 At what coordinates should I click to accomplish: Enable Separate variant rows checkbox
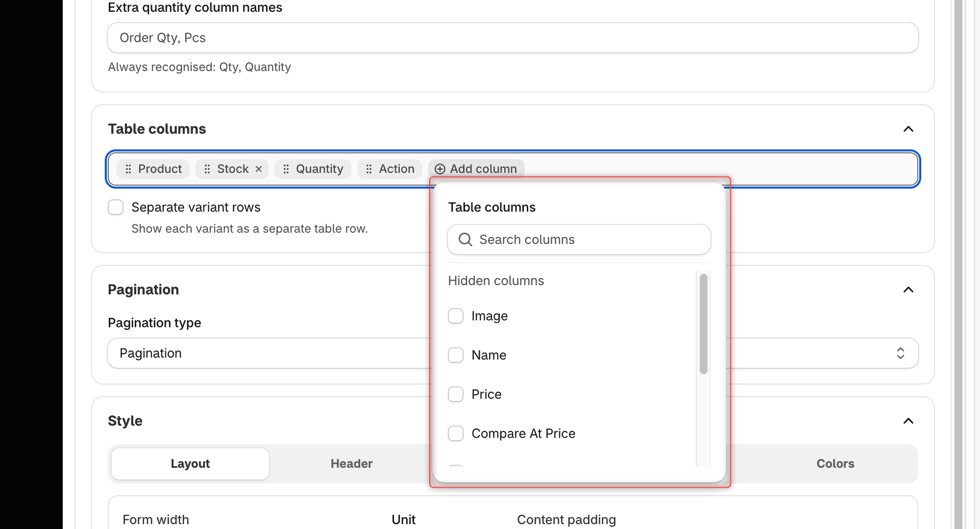(x=116, y=207)
